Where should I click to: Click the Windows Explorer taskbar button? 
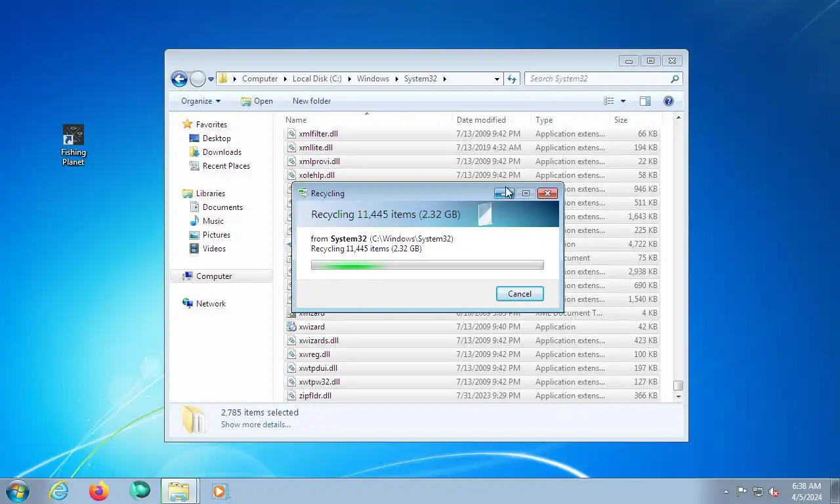pos(178,491)
